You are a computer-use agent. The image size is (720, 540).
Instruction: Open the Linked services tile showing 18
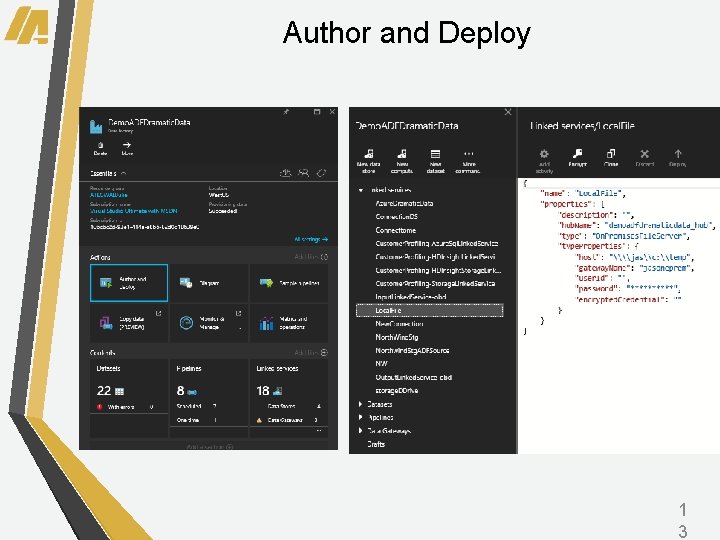click(289, 398)
